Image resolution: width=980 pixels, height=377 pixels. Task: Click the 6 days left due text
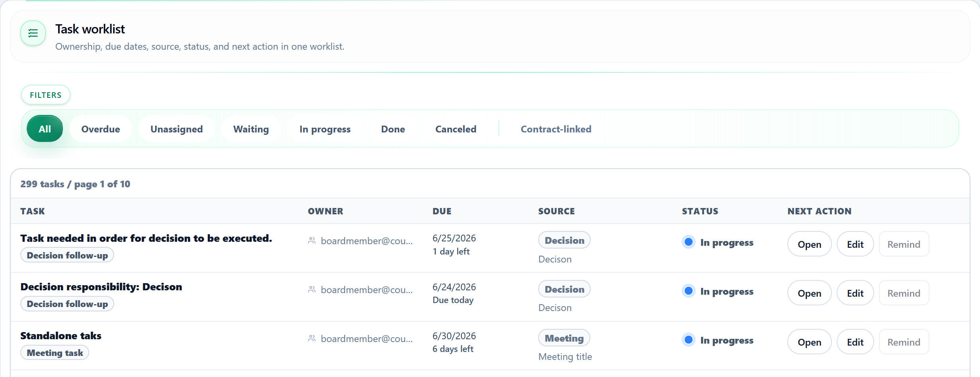point(453,349)
